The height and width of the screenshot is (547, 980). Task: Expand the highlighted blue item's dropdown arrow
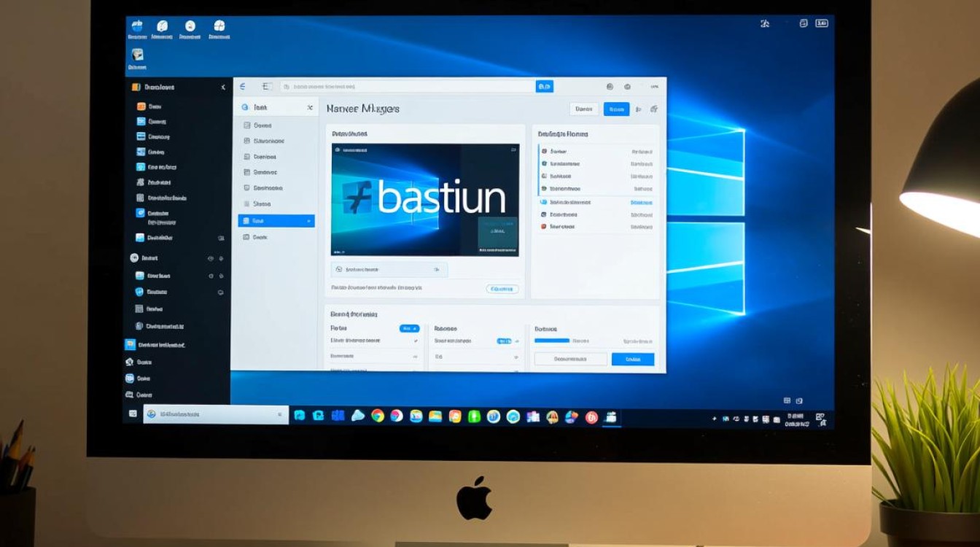[x=308, y=221]
